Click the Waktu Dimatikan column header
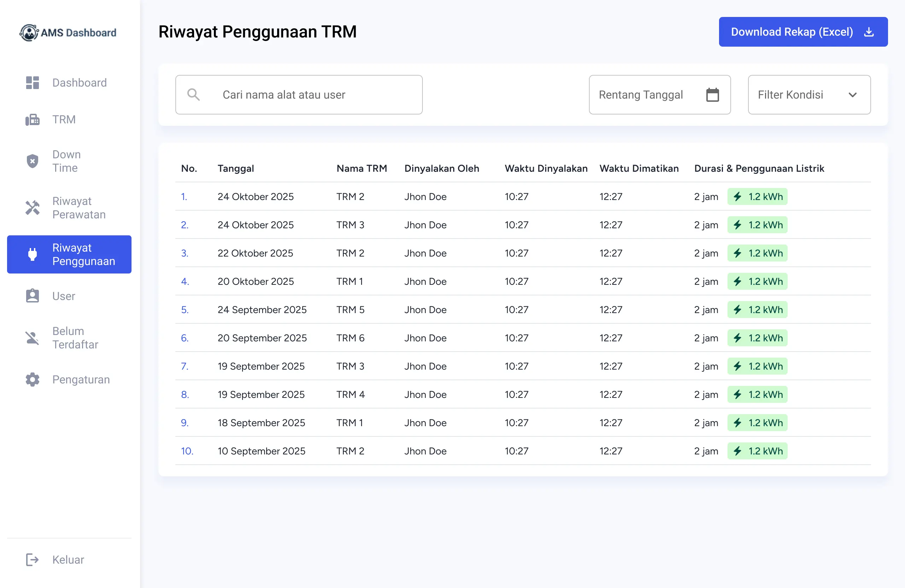The height and width of the screenshot is (588, 905). tap(639, 169)
